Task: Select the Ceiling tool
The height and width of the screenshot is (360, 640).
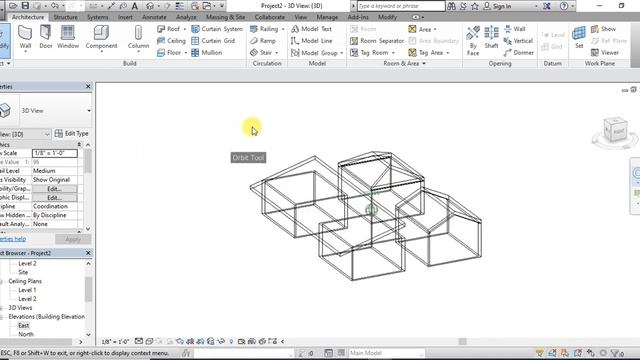Action: point(171,41)
